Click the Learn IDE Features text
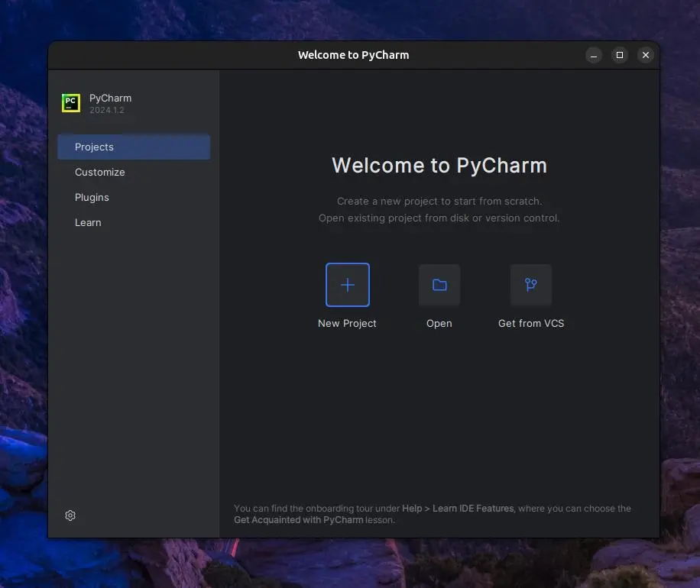Screen dimensions: 700x588 coord(473,509)
